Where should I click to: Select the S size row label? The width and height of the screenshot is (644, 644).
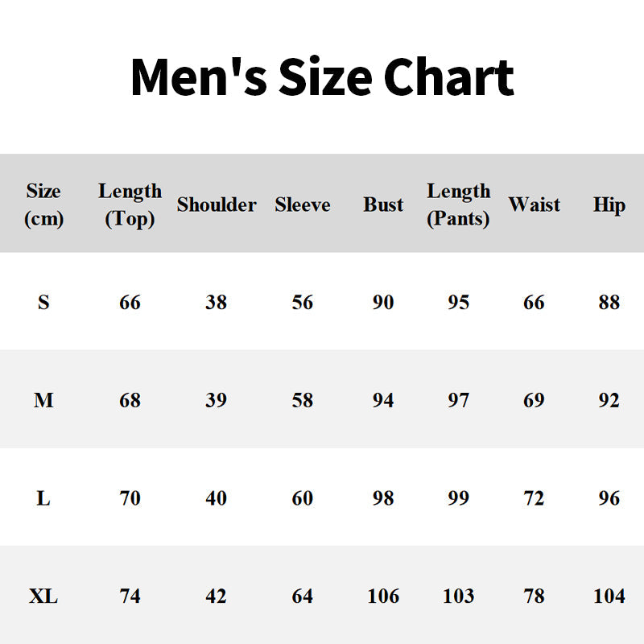click(x=43, y=303)
